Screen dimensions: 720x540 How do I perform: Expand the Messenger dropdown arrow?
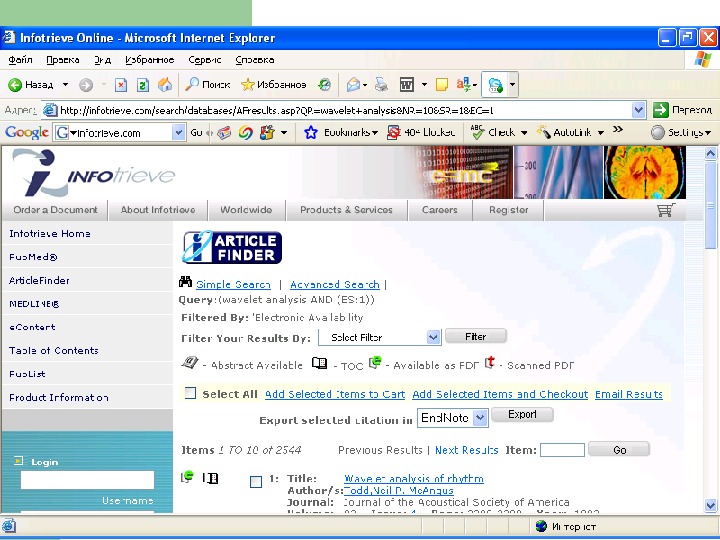[x=512, y=85]
